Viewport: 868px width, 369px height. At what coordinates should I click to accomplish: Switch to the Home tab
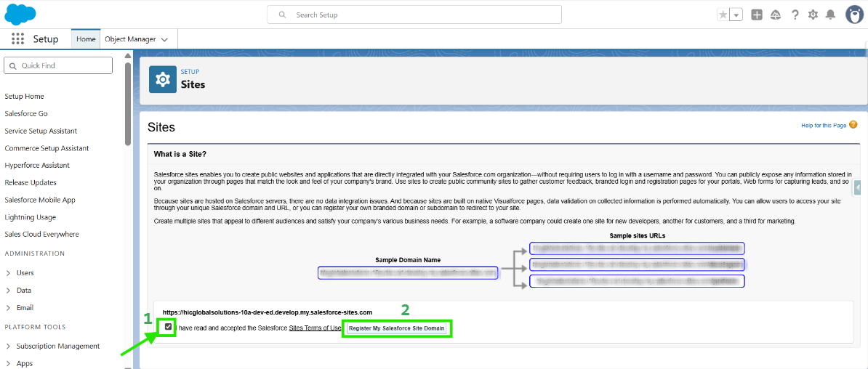coord(86,39)
